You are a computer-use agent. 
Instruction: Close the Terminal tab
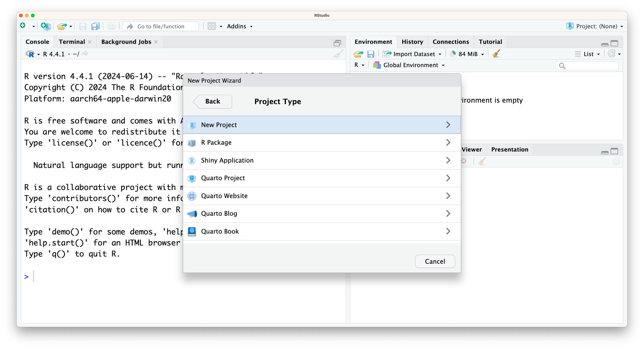90,42
